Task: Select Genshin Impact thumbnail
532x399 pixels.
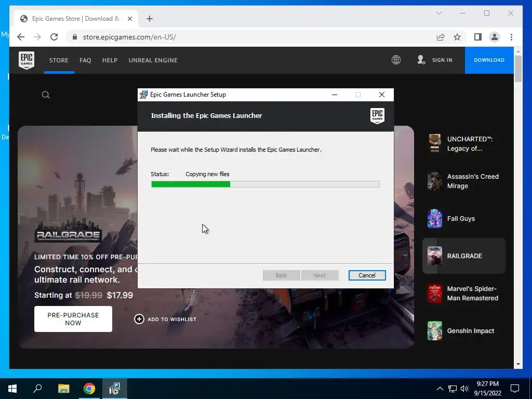Action: point(435,331)
